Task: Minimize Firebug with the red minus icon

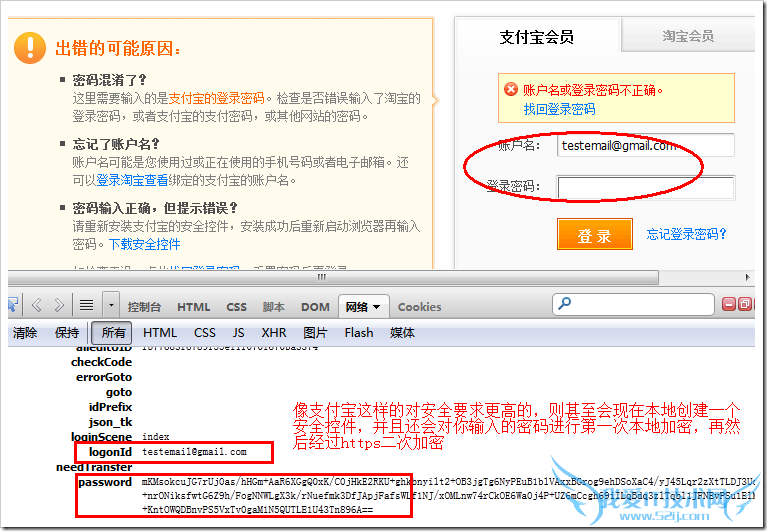Action: 729,305
